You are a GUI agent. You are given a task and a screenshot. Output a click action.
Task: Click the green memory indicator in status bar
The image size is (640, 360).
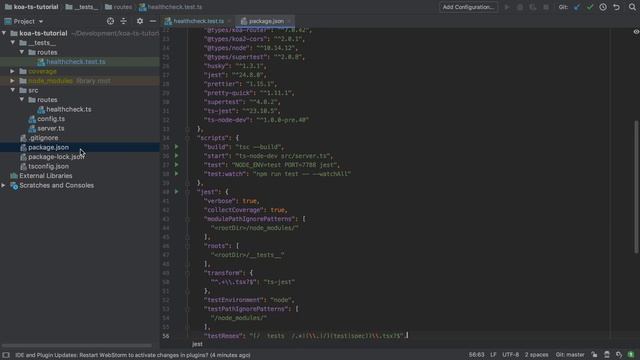click(x=631, y=355)
